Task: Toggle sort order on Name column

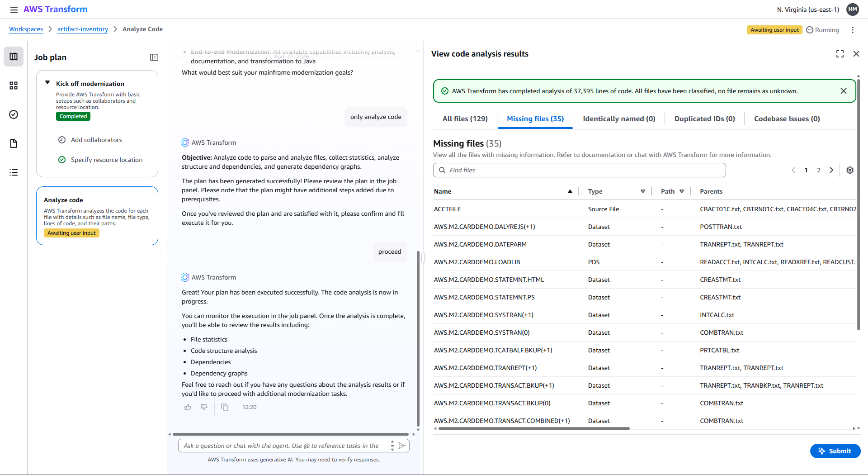Action: pos(570,191)
